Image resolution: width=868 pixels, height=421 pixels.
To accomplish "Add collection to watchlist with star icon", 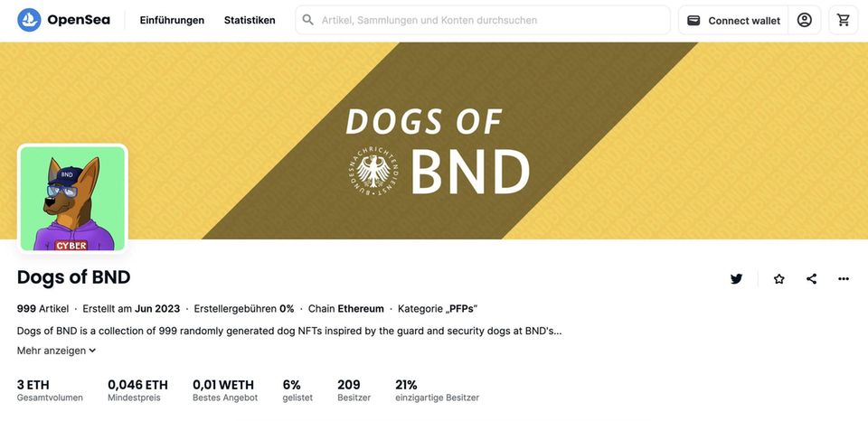I will (x=778, y=279).
